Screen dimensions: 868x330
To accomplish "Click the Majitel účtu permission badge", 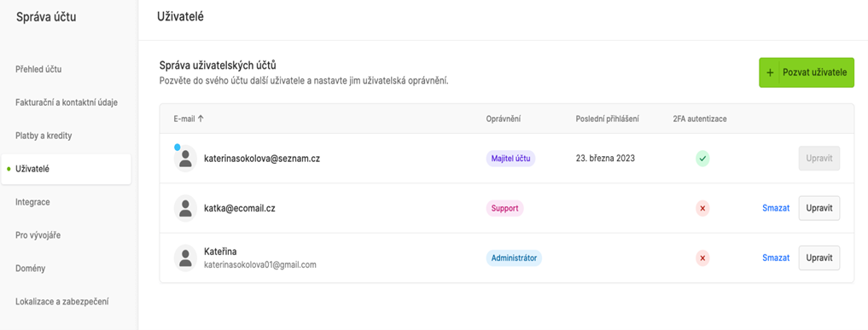I will pyautogui.click(x=510, y=159).
